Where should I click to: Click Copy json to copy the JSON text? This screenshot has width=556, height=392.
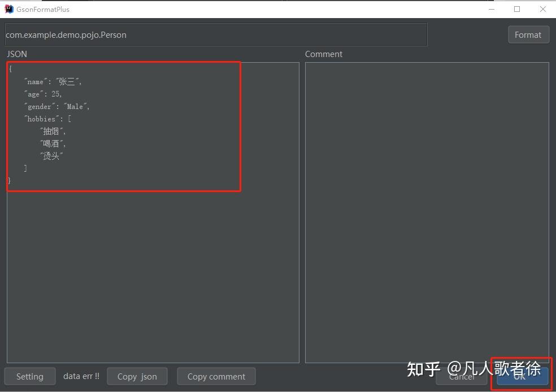137,376
